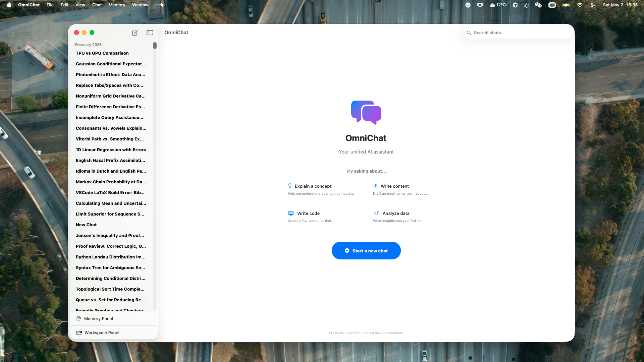Open the Replace Tabs/Spaces with Co... chat
The width and height of the screenshot is (644, 362).
coord(112,85)
